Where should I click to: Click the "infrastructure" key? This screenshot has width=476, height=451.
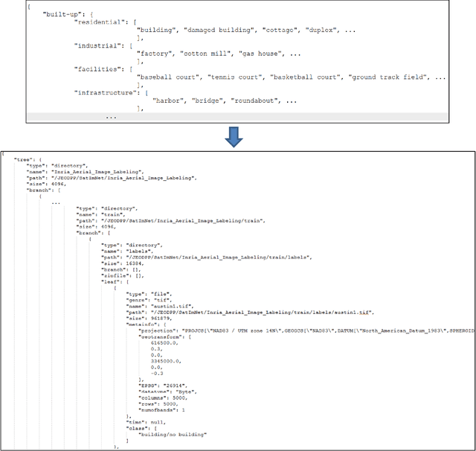tap(106, 92)
